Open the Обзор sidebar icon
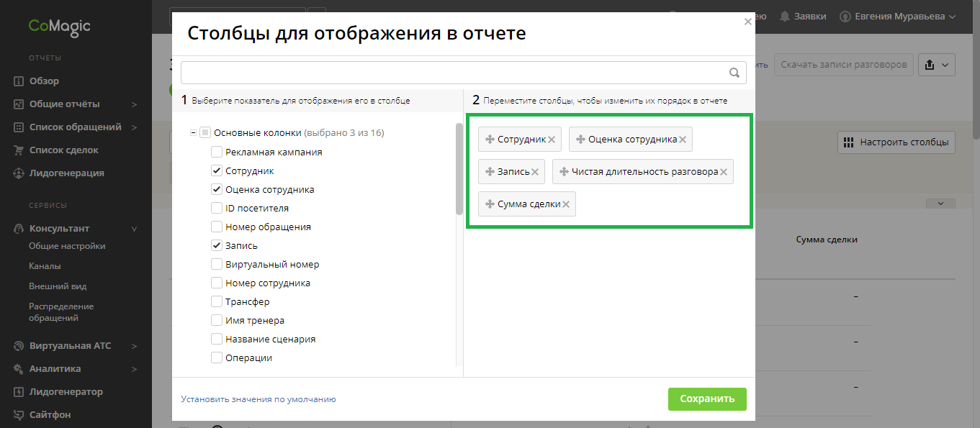 [x=19, y=81]
